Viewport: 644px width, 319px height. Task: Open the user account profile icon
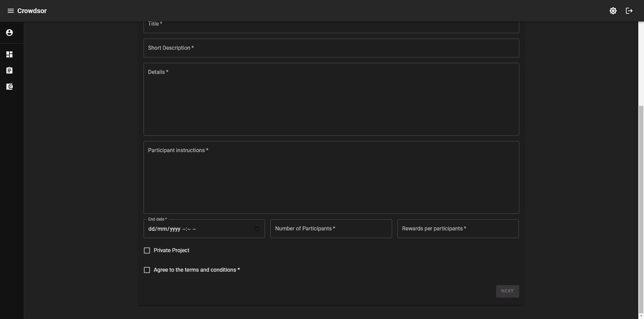pos(9,33)
